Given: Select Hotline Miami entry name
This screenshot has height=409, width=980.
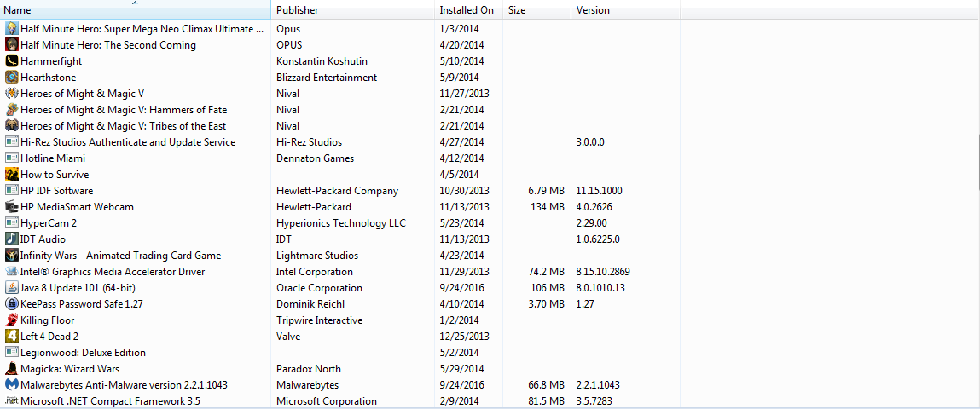Looking at the screenshot, I should tap(53, 158).
